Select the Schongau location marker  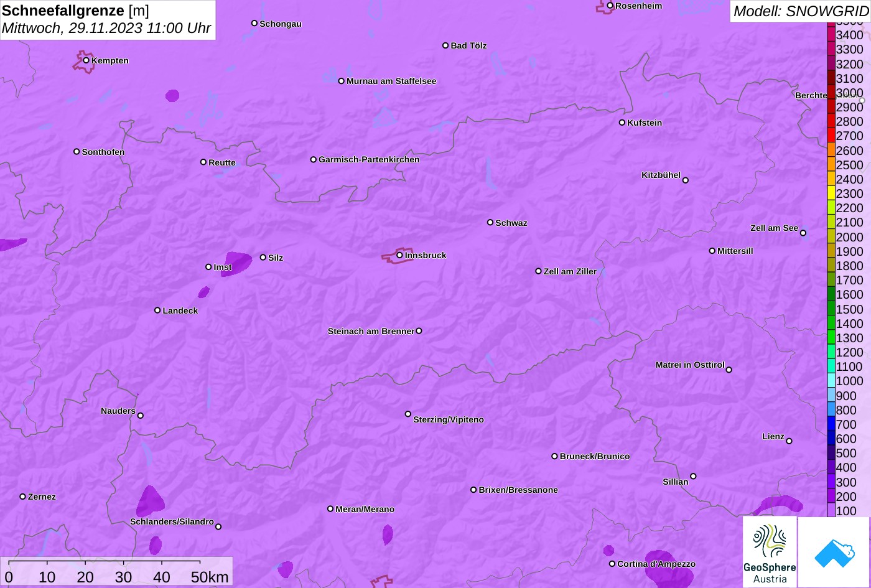click(254, 23)
